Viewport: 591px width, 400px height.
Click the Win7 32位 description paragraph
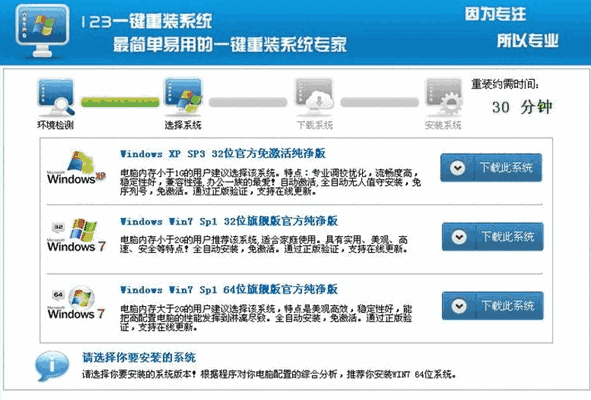pos(264,244)
